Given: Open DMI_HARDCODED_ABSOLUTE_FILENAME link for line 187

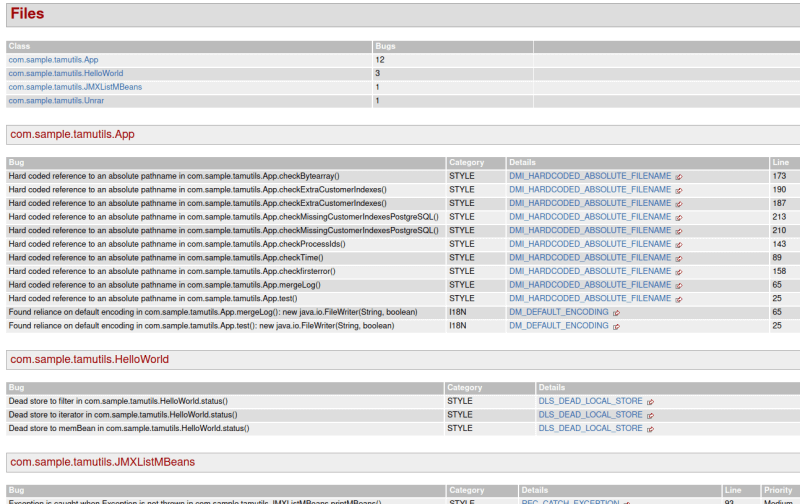Looking at the screenshot, I should coord(590,203).
